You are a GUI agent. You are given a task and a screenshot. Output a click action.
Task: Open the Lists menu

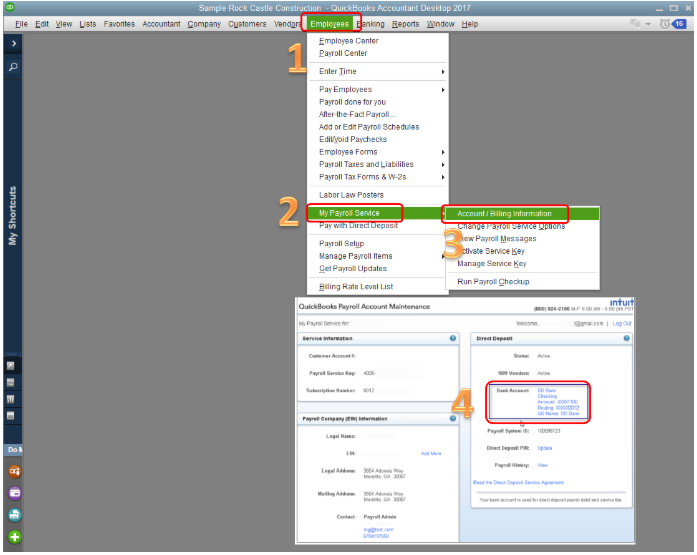(x=88, y=24)
